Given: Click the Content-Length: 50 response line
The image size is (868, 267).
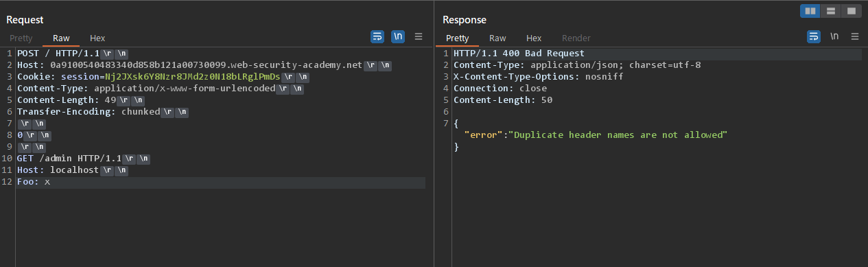Looking at the screenshot, I should tap(502, 100).
